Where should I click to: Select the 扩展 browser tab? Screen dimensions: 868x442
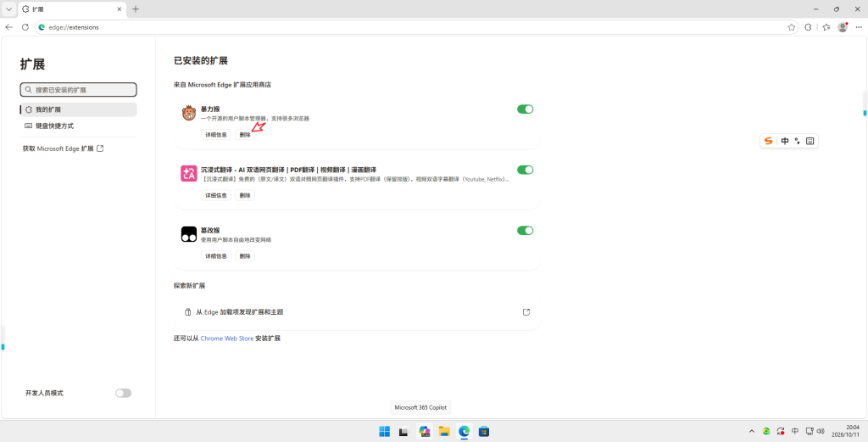point(72,8)
